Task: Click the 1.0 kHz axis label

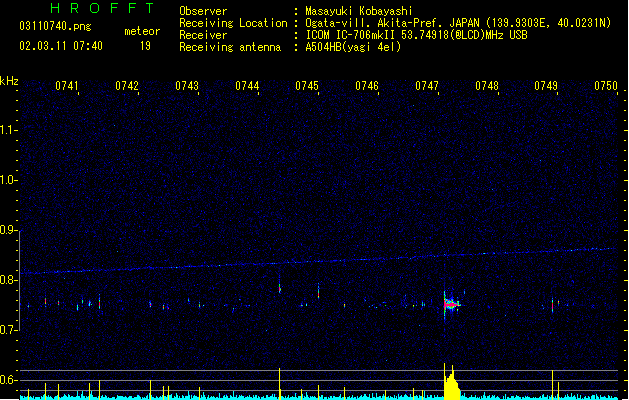Action: [x=9, y=180]
